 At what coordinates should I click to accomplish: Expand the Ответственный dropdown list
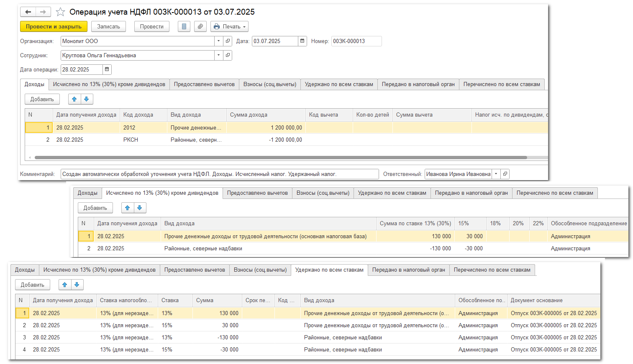tap(496, 174)
